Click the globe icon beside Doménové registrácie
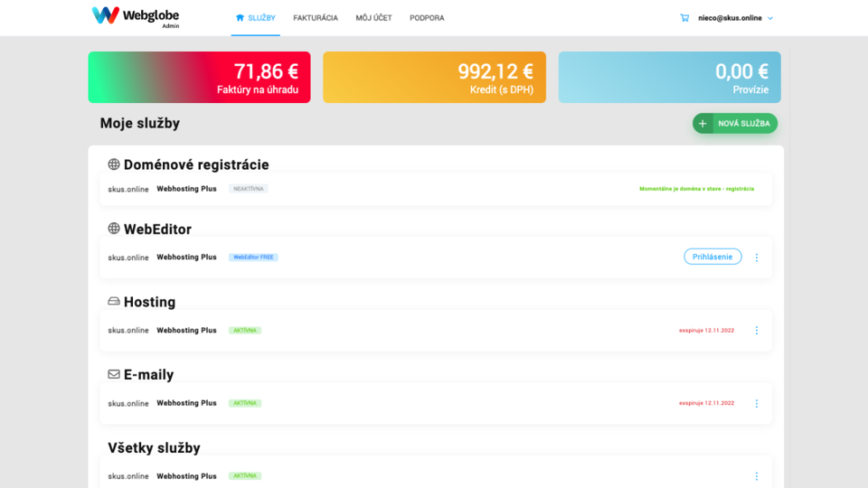The image size is (868, 488). point(114,164)
